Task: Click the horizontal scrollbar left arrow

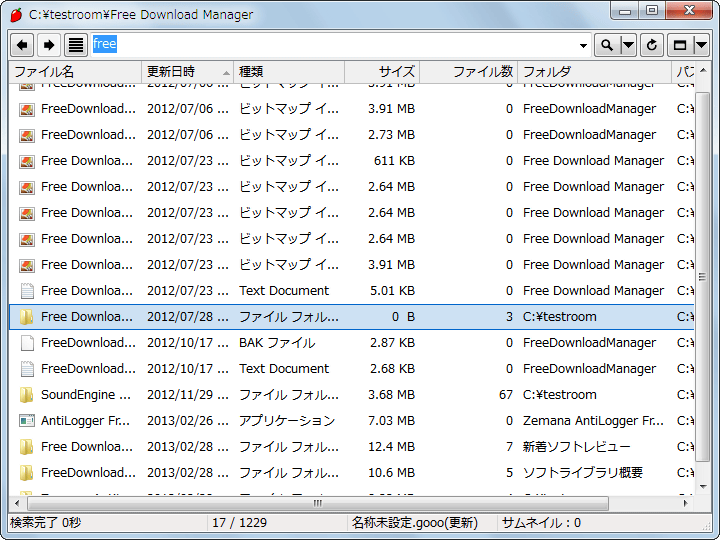Action: (x=17, y=503)
